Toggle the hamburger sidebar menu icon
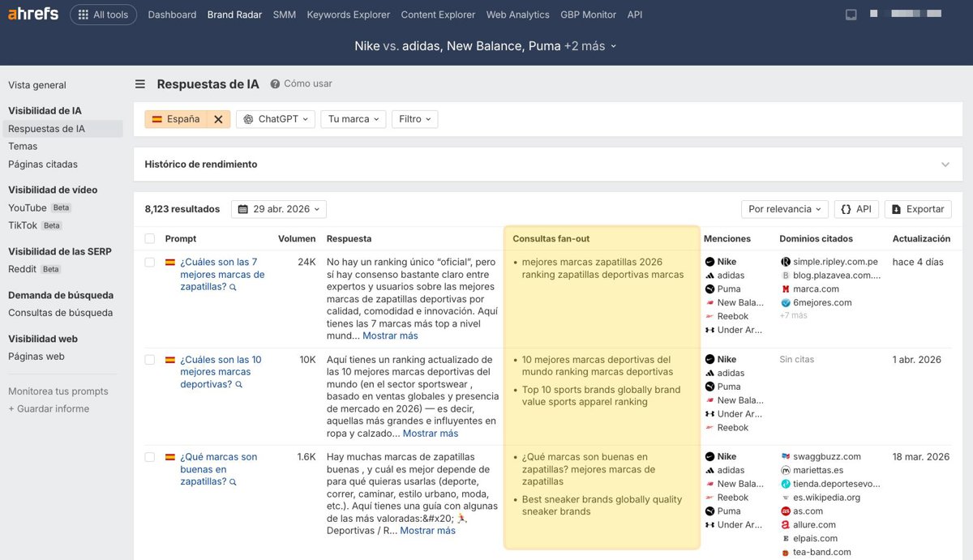The image size is (973, 560). [140, 84]
